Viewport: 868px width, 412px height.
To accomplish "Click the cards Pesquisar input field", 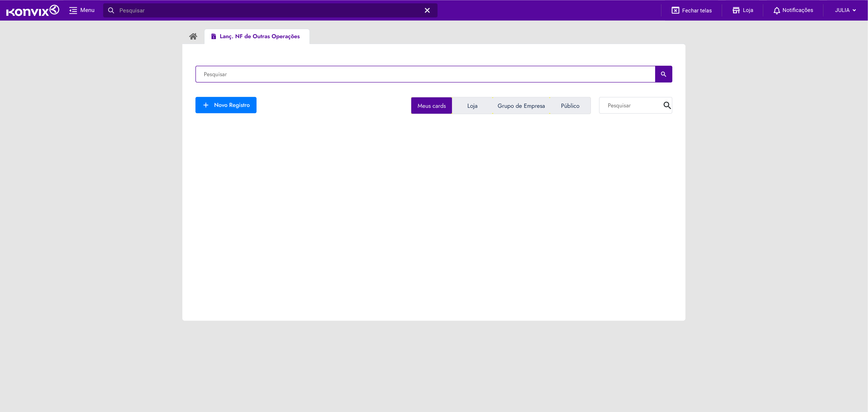I will pos(630,106).
